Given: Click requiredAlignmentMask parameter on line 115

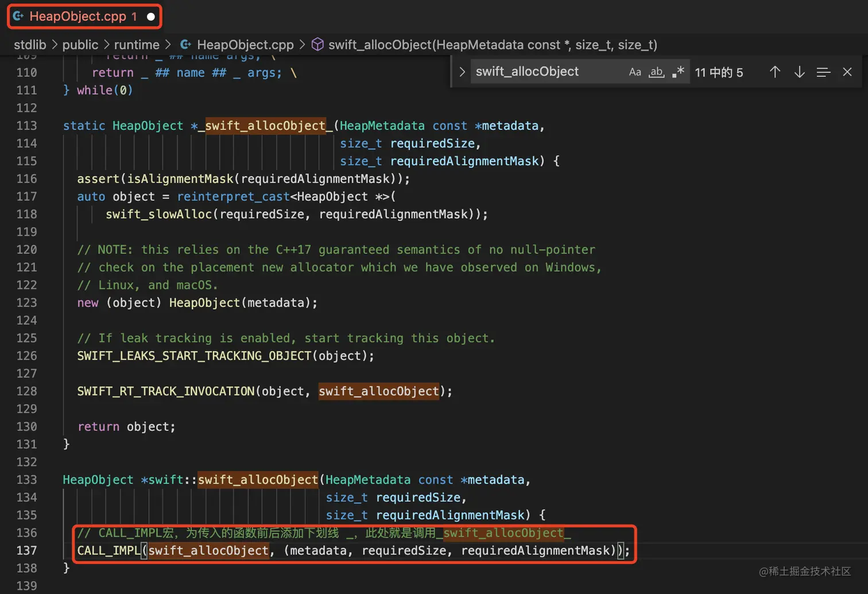Looking at the screenshot, I should [464, 161].
